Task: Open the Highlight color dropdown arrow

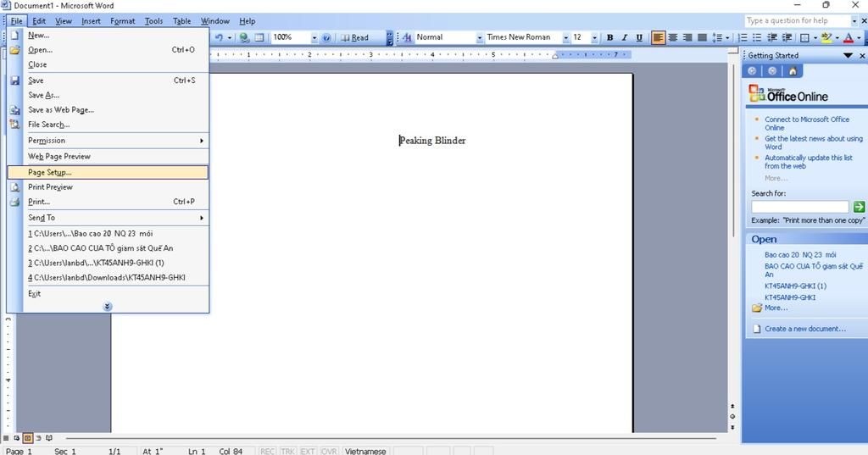Action: point(837,37)
